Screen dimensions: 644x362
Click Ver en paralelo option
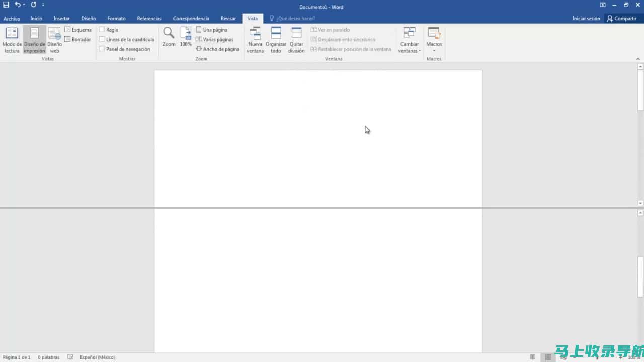coord(331,30)
